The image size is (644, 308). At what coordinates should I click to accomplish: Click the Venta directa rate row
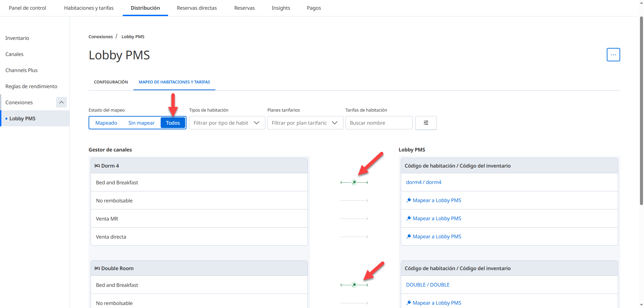pyautogui.click(x=199, y=237)
